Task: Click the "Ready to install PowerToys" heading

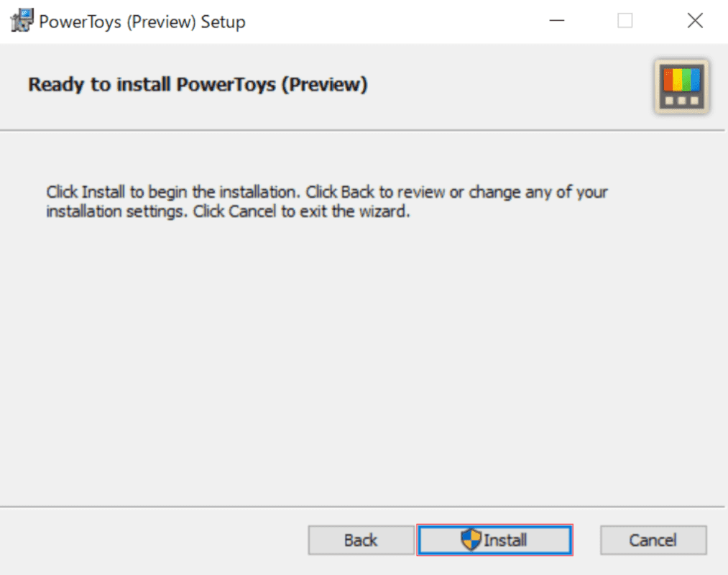Action: point(198,85)
